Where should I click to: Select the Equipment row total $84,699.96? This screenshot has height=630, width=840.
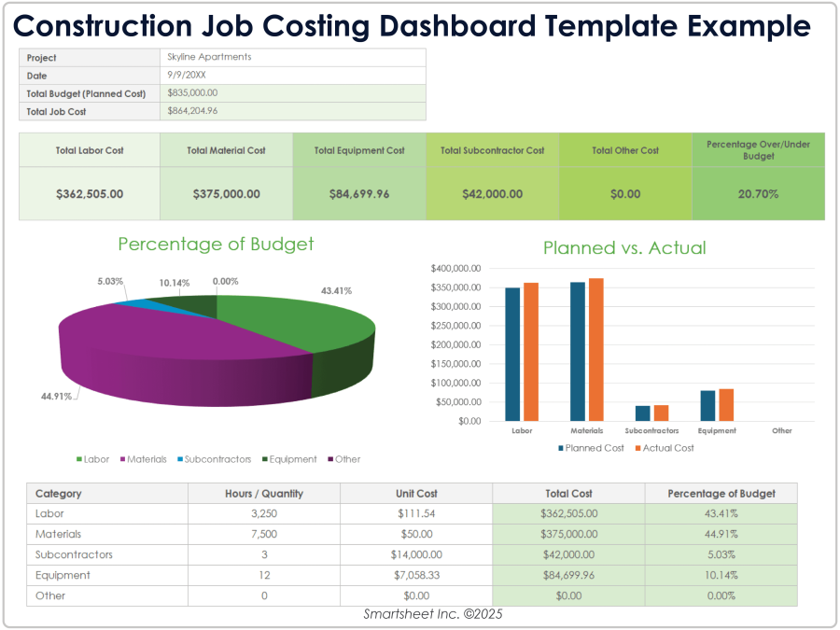[x=567, y=575]
